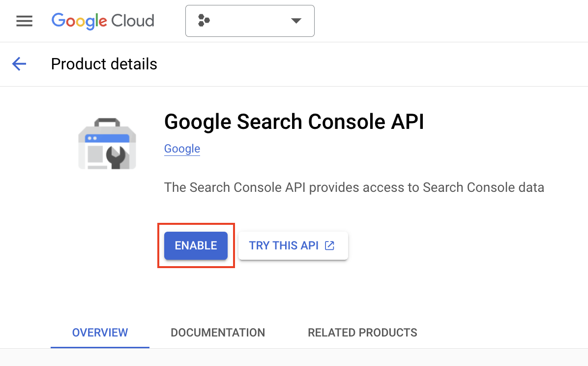Screen dimensions: 588x366
Task: Click the Google Search Console API toolbox icon
Action: 107,143
